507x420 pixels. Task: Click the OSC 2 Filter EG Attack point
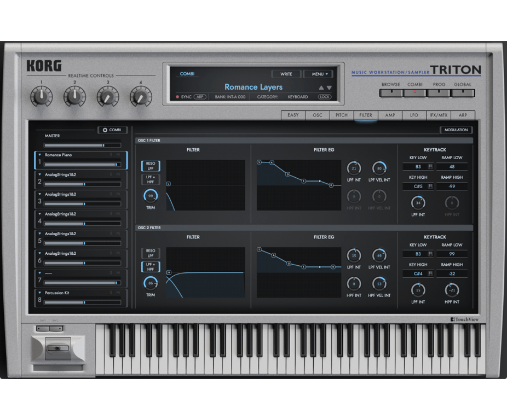point(274,255)
